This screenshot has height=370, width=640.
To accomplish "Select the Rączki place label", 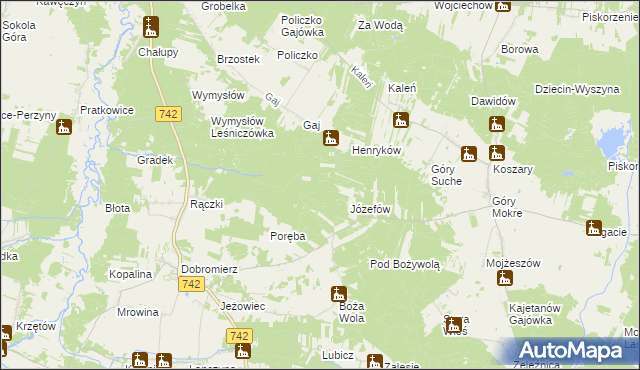I will [207, 204].
